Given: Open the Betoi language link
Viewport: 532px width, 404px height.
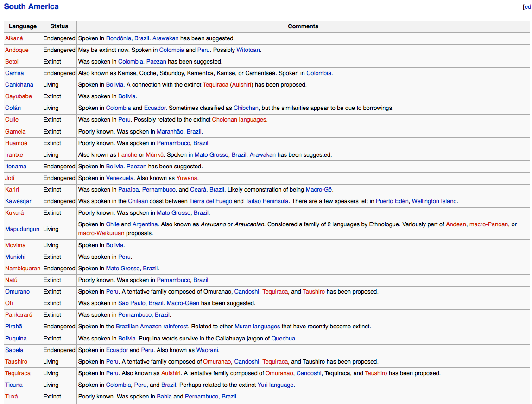Looking at the screenshot, I should coord(12,61).
